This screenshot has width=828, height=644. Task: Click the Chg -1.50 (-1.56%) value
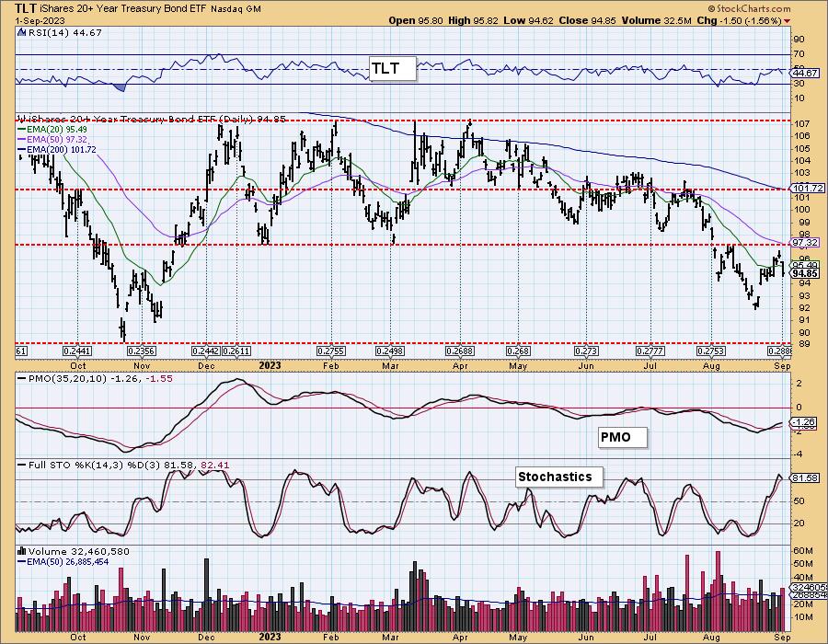click(x=740, y=20)
